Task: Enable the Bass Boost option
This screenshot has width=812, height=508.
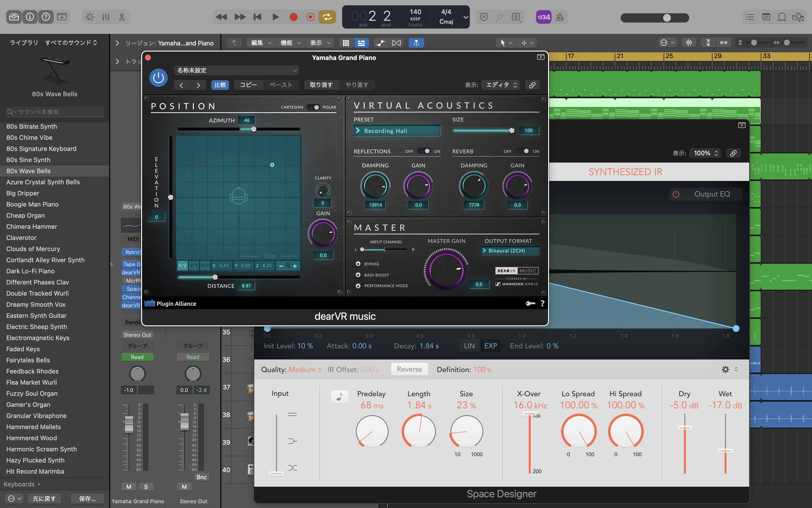Action: click(358, 275)
